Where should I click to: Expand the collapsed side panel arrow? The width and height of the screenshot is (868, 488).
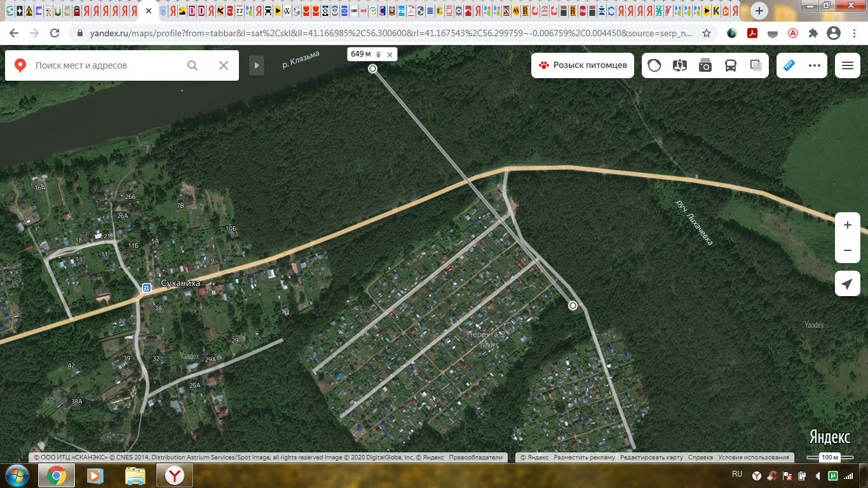pyautogui.click(x=257, y=65)
